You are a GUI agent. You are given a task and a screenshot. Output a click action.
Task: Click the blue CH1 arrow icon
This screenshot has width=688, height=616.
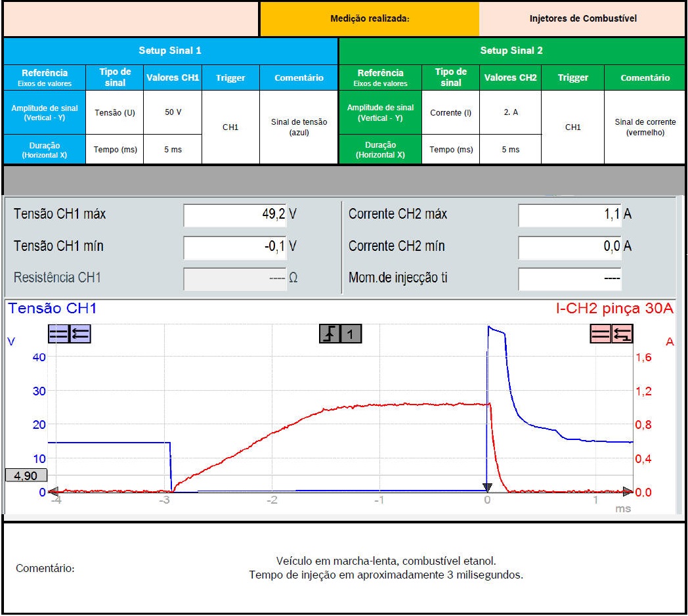point(81,335)
